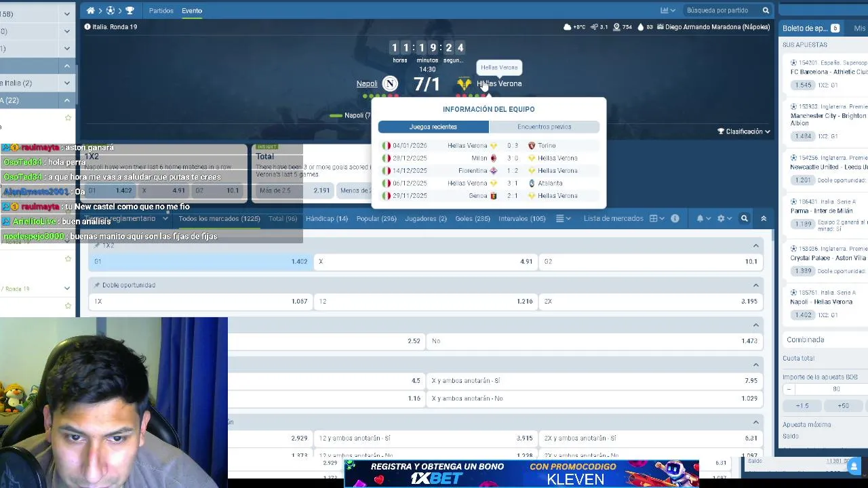
Task: Select Todos los mercados (1225) tab
Action: click(x=219, y=219)
